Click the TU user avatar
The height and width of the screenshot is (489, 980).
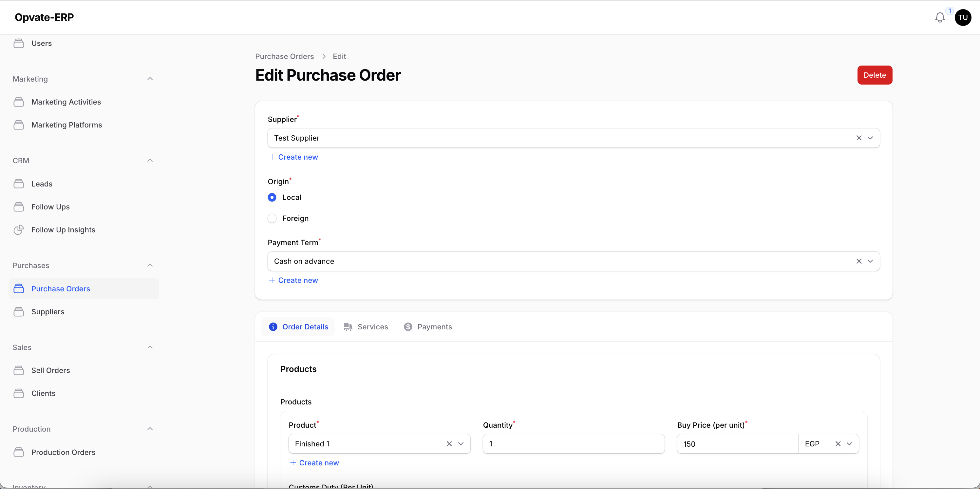[963, 17]
